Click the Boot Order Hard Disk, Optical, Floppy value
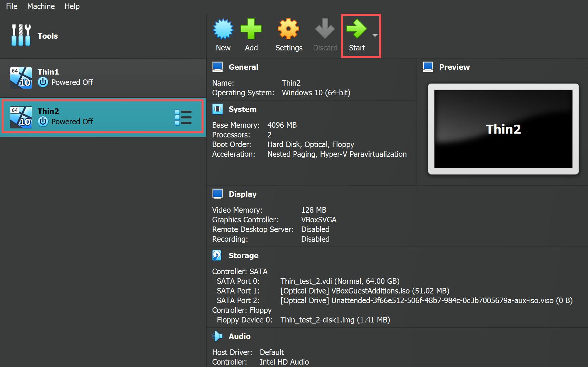Image resolution: width=588 pixels, height=367 pixels. point(311,144)
